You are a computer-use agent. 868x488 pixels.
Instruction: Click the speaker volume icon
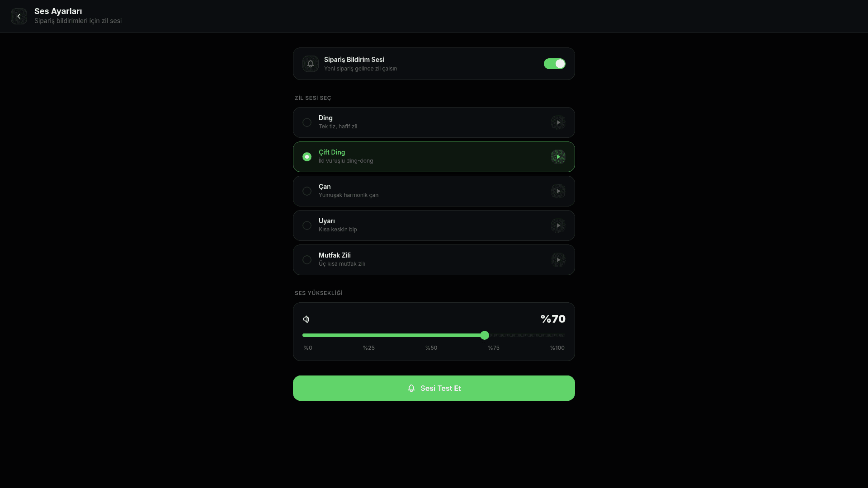click(x=307, y=319)
